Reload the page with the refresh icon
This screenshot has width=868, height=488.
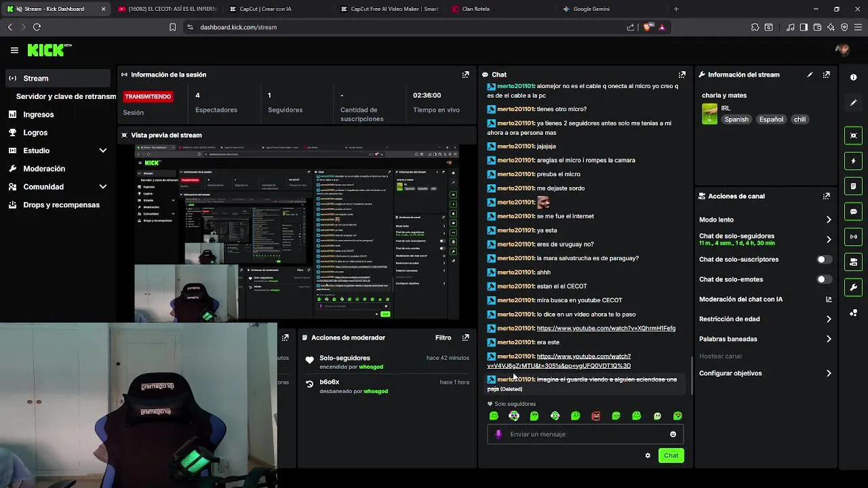(37, 27)
